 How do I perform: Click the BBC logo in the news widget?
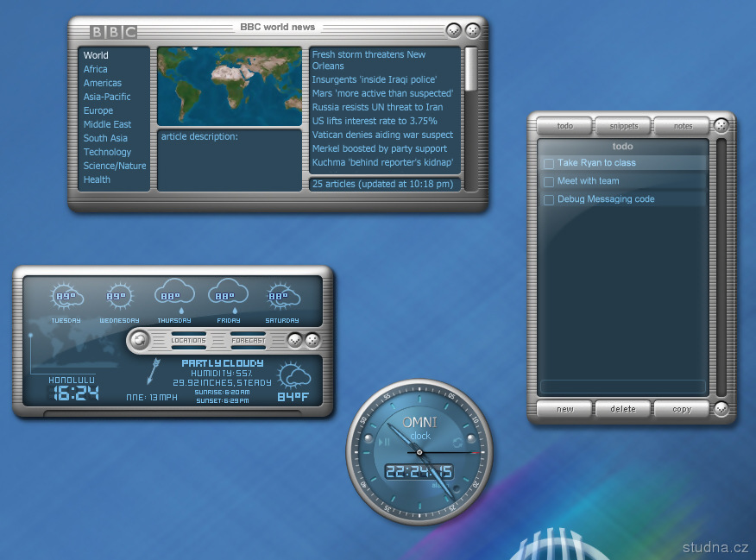[113, 32]
